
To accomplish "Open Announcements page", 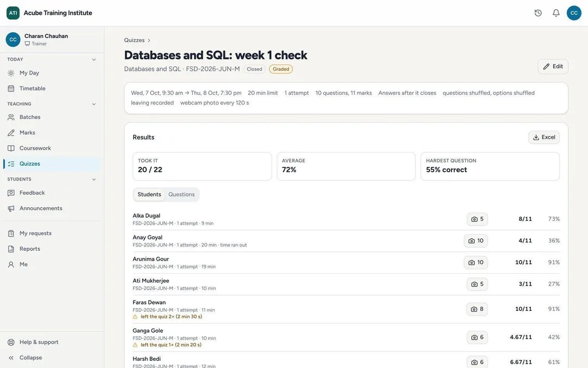I will tap(52, 208).
